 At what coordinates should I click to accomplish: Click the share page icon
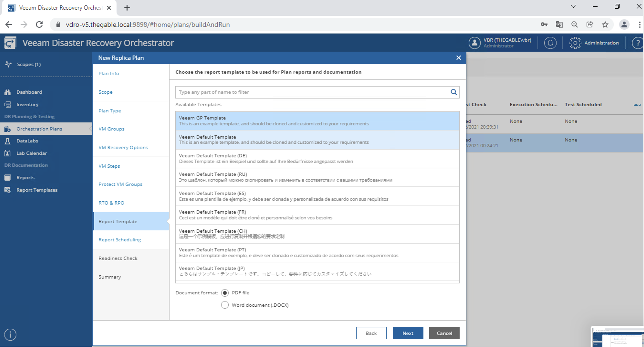pos(590,25)
